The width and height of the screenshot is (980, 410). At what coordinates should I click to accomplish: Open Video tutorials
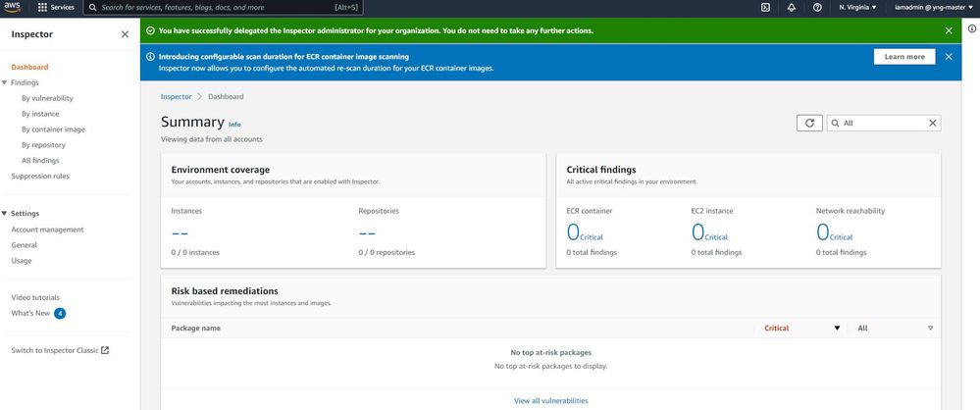[x=35, y=297]
